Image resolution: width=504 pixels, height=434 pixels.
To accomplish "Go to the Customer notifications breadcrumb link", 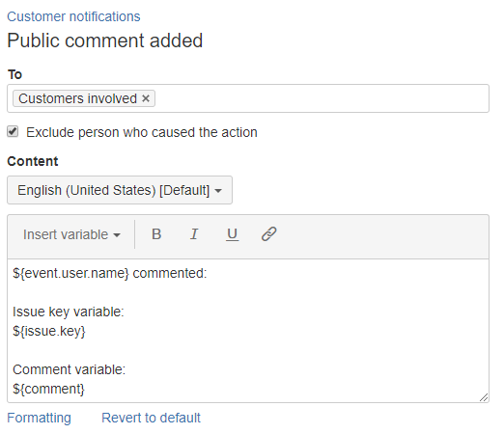I will tap(73, 16).
